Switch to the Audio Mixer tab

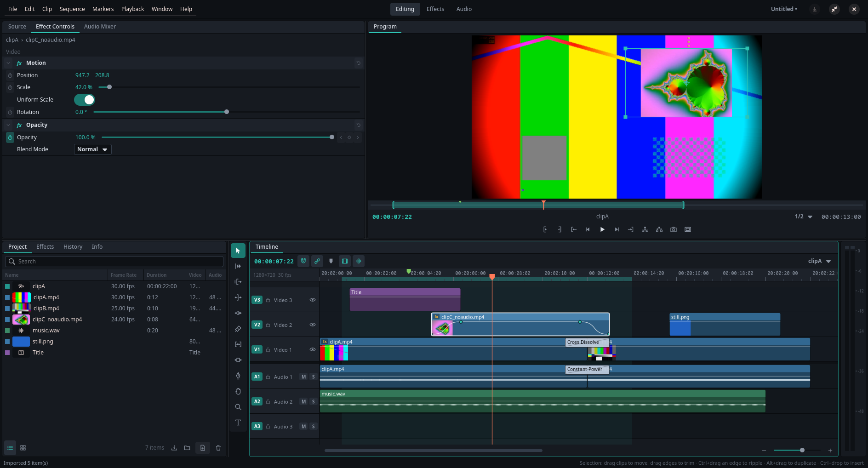(100, 27)
